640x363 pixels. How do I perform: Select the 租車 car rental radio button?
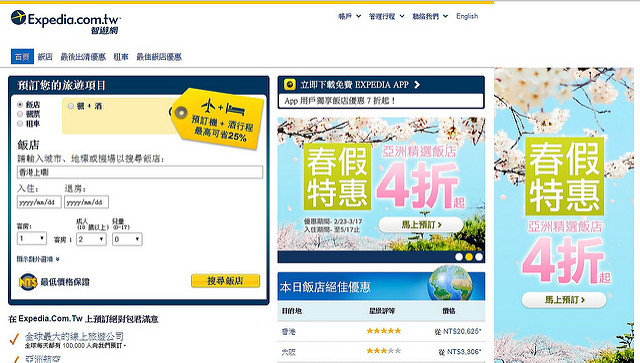[20, 123]
